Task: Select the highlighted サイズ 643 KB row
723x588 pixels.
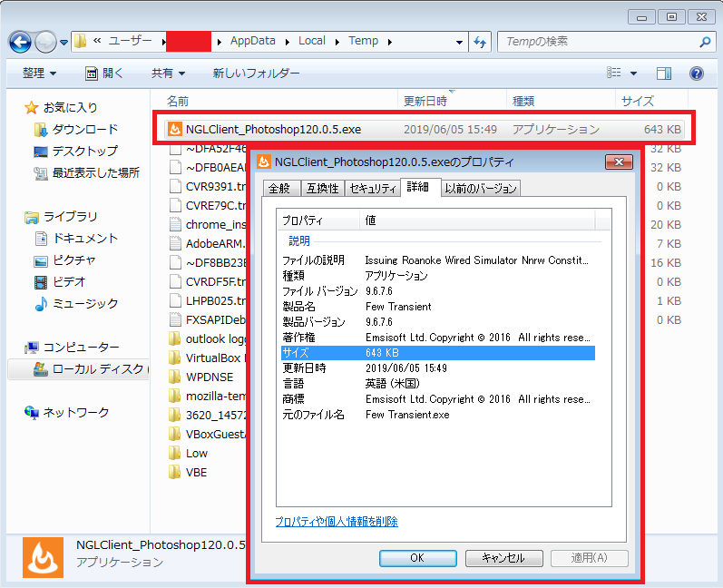Action: pos(438,353)
